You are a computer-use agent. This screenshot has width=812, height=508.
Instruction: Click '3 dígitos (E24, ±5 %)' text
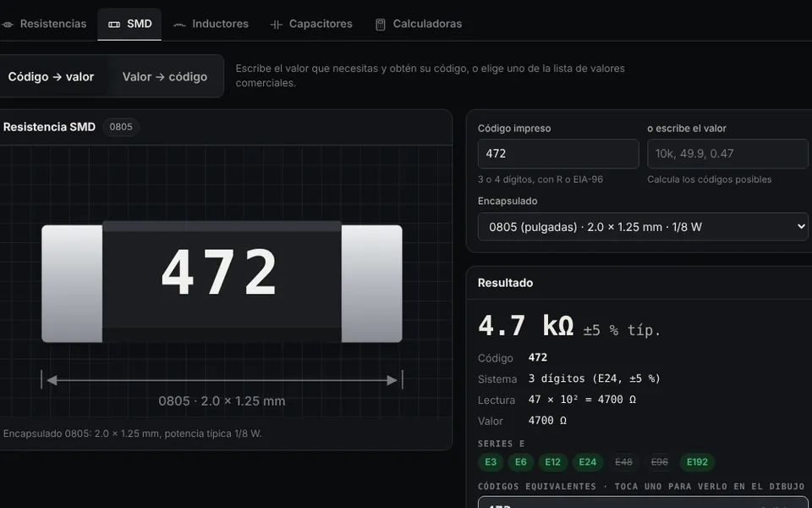pos(595,379)
